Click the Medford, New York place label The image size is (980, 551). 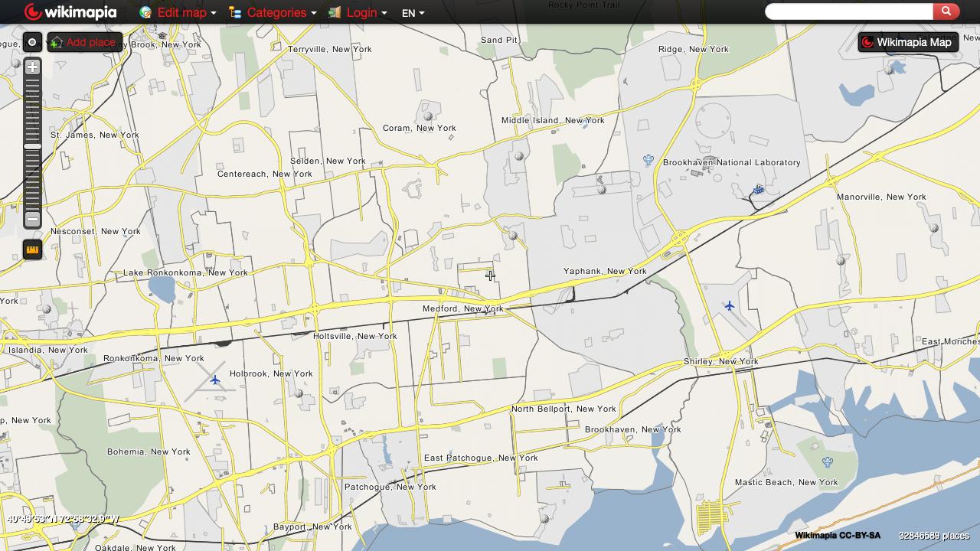pos(462,308)
